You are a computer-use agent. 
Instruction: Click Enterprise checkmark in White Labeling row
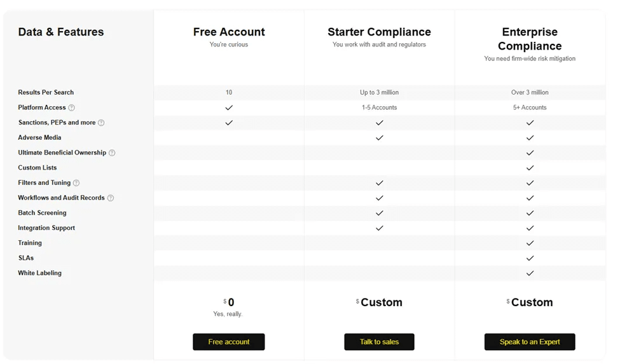[x=530, y=273]
